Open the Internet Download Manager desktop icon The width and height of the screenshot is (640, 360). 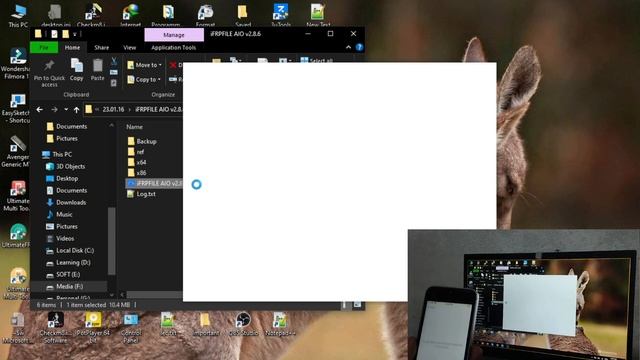pyautogui.click(x=131, y=14)
